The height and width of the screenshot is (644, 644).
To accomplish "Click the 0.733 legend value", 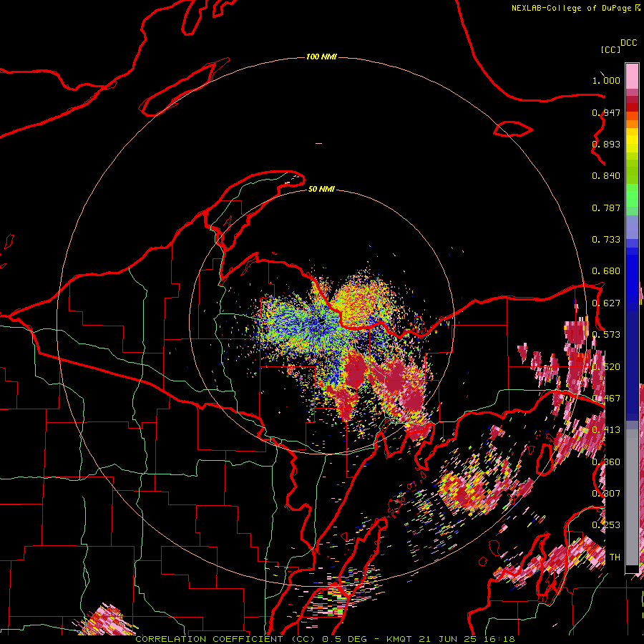I will click(x=606, y=240).
